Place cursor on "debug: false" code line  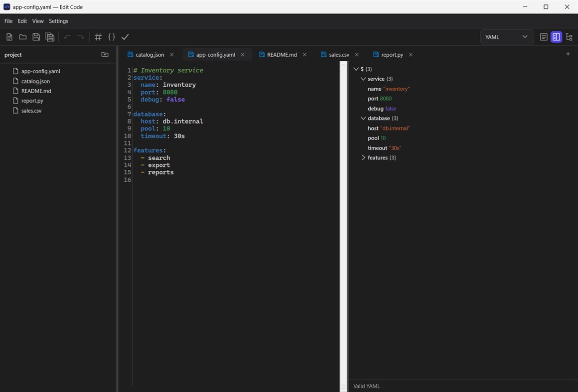point(162,100)
